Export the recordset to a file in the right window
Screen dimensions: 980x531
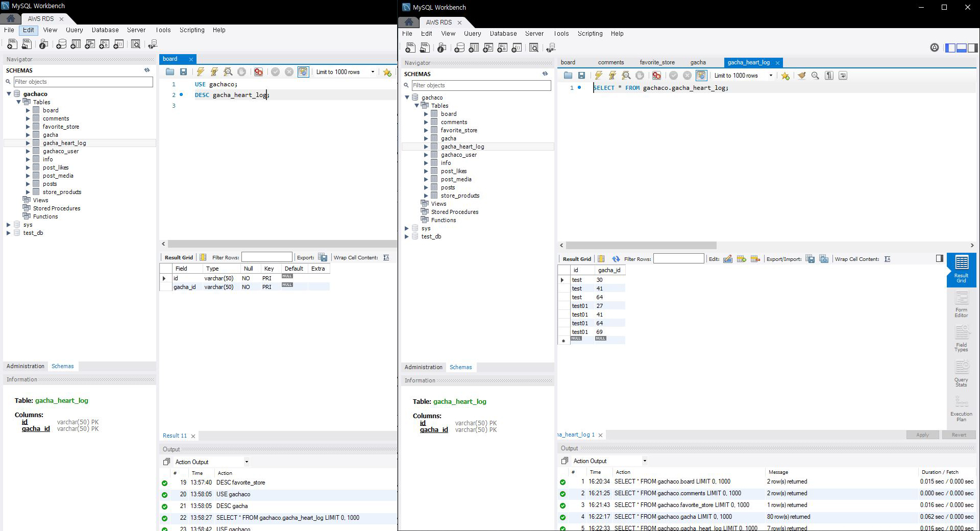coord(810,259)
